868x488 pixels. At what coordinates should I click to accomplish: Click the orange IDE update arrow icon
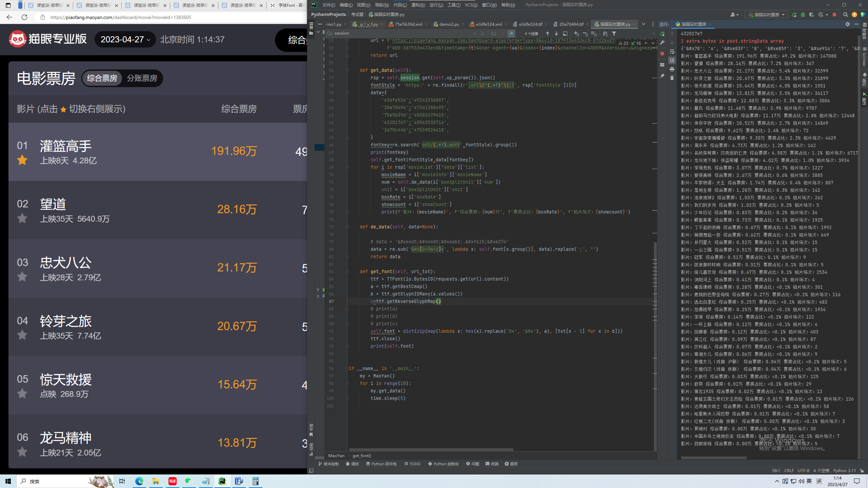(x=854, y=15)
